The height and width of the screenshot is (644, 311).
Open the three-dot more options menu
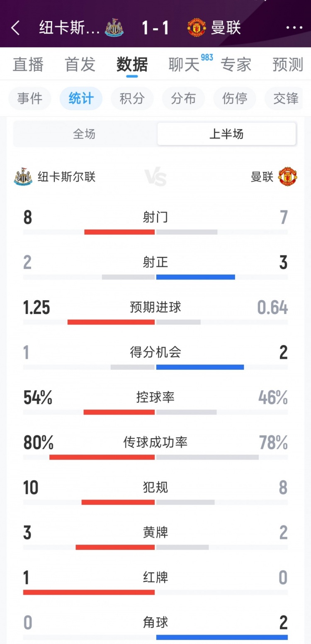[x=294, y=28]
